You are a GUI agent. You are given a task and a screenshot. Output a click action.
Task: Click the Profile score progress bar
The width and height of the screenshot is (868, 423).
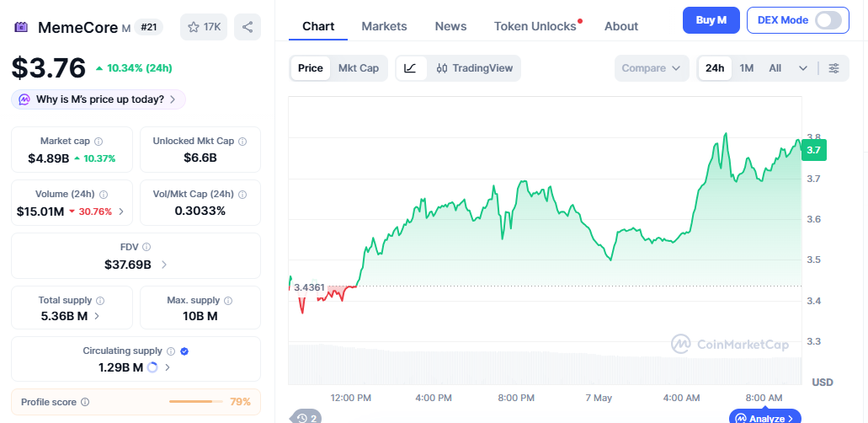pos(196,401)
